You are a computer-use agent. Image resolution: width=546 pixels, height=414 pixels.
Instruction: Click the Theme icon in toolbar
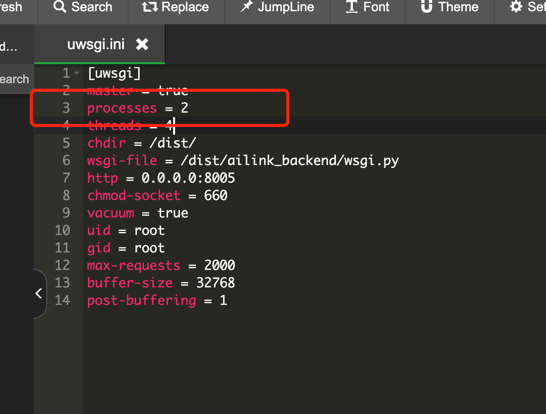click(427, 6)
